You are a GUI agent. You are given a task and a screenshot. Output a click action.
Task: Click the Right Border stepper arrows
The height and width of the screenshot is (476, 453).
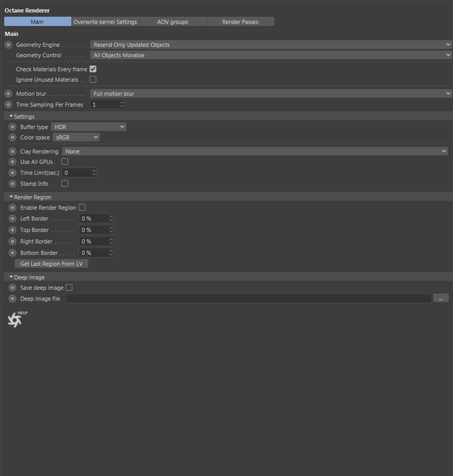click(x=111, y=241)
